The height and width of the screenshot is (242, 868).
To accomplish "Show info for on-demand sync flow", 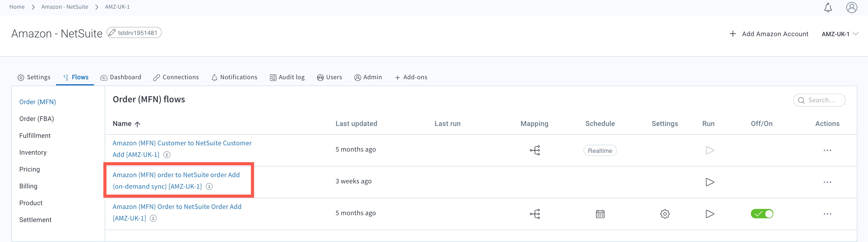I will [209, 186].
